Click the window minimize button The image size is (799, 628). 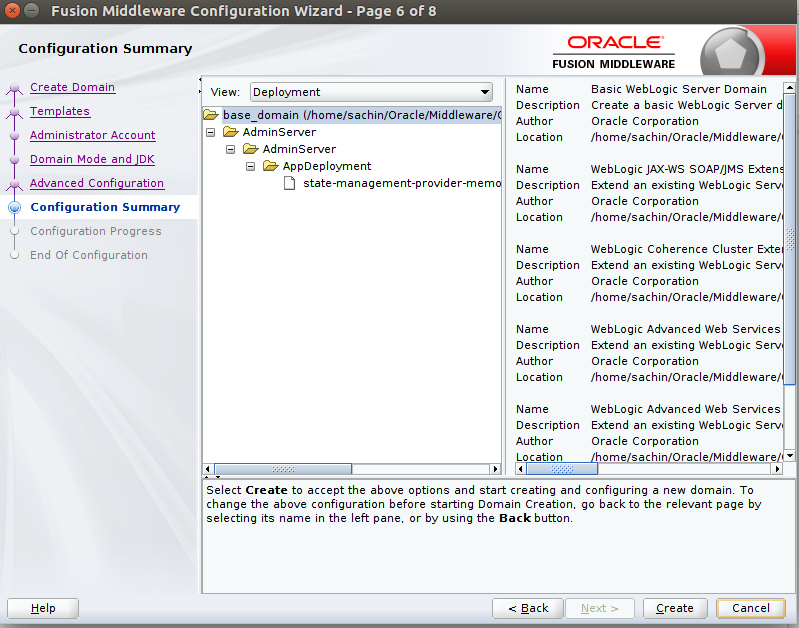coord(32,10)
